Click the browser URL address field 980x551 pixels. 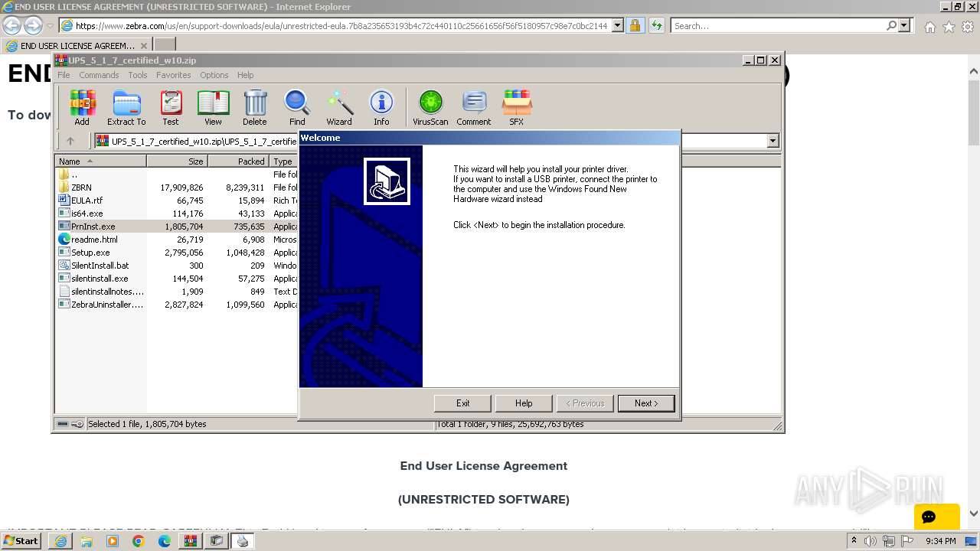click(341, 25)
